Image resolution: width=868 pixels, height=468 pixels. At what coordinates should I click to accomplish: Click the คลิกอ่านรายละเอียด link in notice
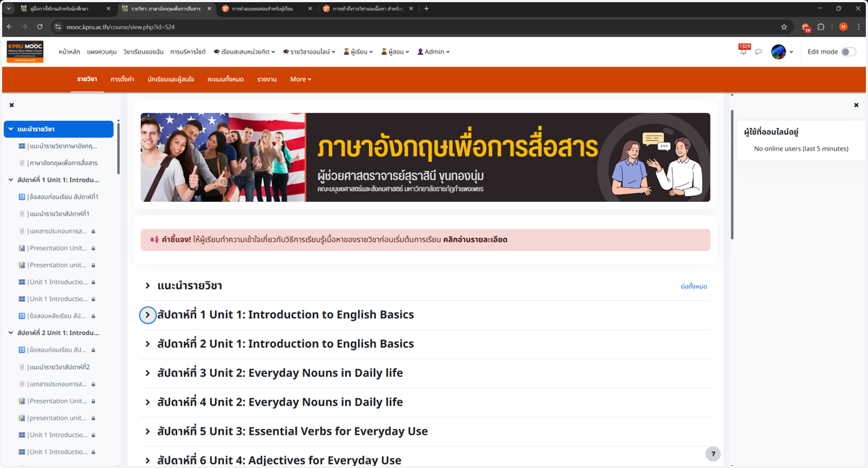click(475, 239)
